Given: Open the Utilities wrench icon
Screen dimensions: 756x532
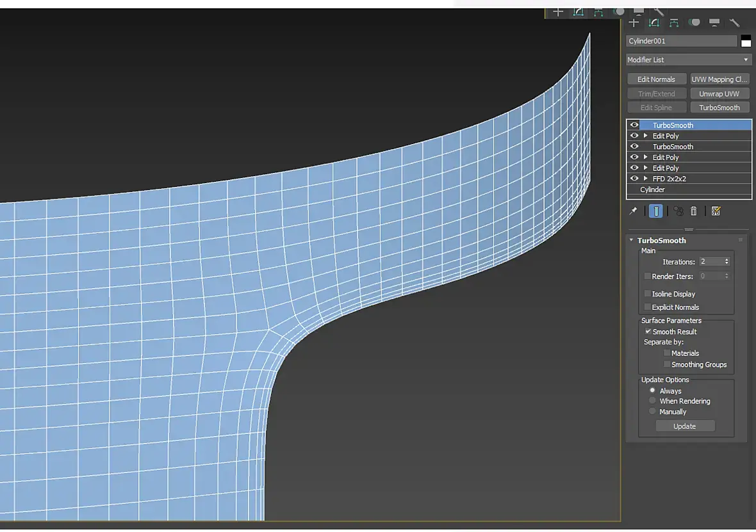Looking at the screenshot, I should (x=734, y=22).
